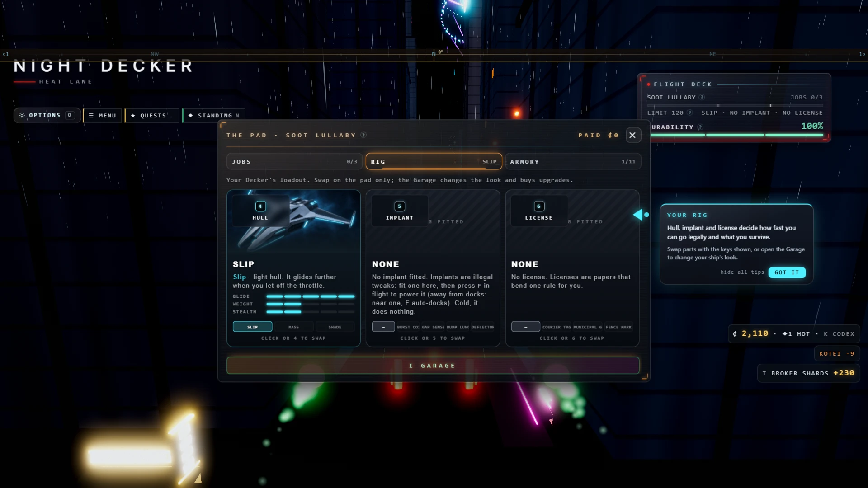Screen dimensions: 868x488
Task: Select the Municipal license option
Action: [x=588, y=327]
